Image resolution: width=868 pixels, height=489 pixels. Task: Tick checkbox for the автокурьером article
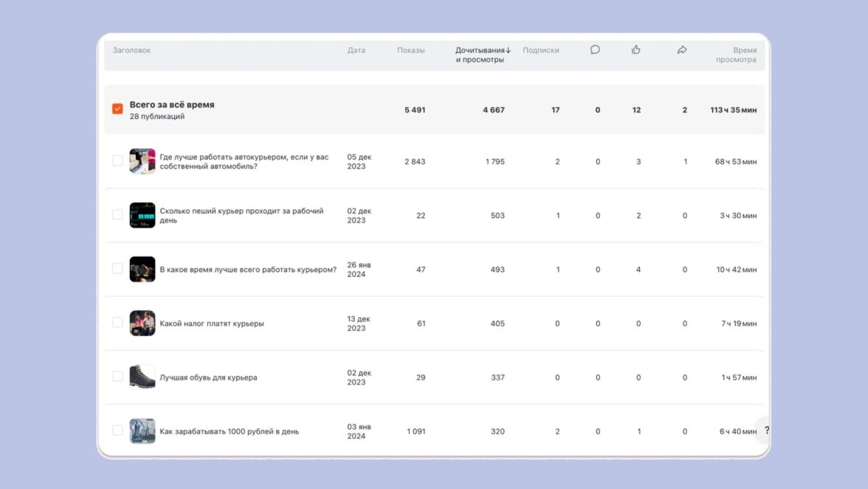pos(117,161)
